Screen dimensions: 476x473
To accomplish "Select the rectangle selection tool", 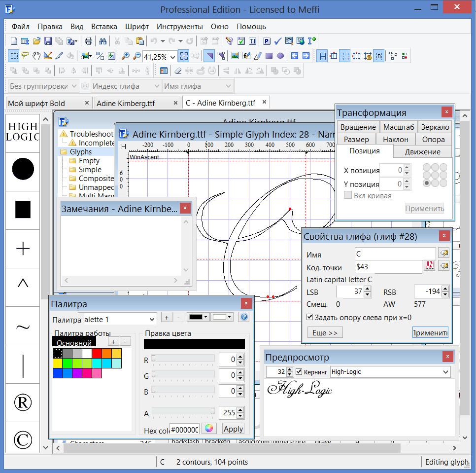I will coord(14,56).
